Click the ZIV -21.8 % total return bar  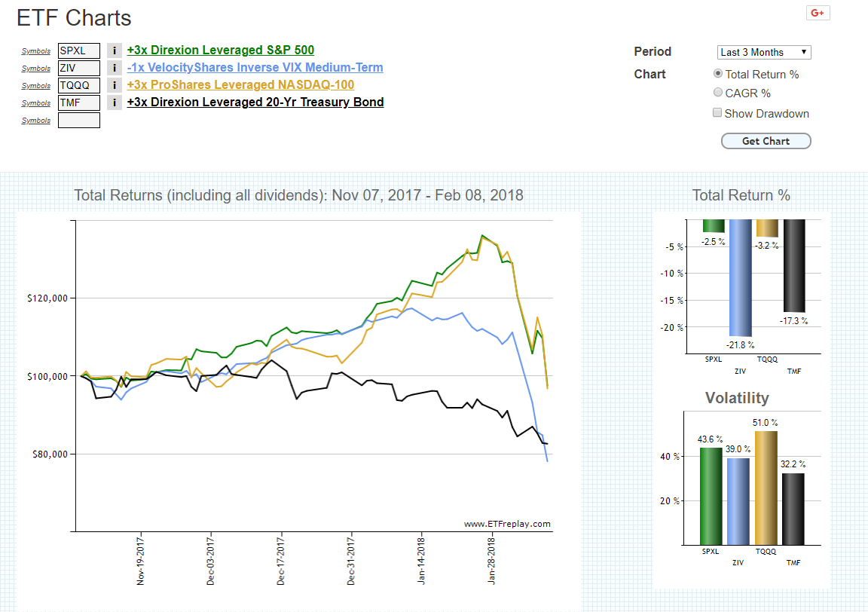click(x=741, y=278)
